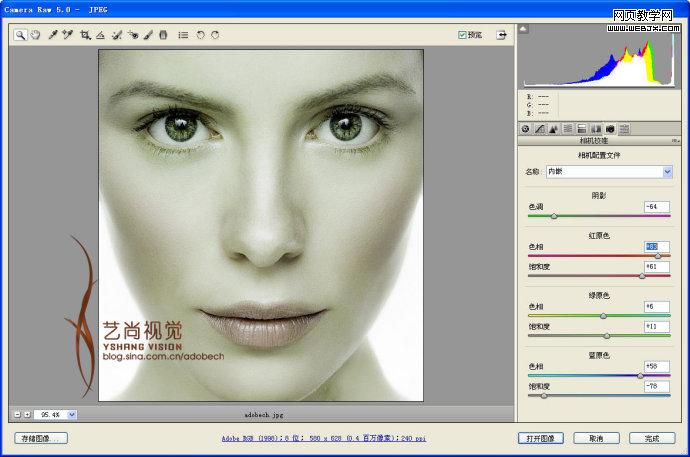Open the Detail panel tab
This screenshot has width=690, height=457.
coord(554,129)
